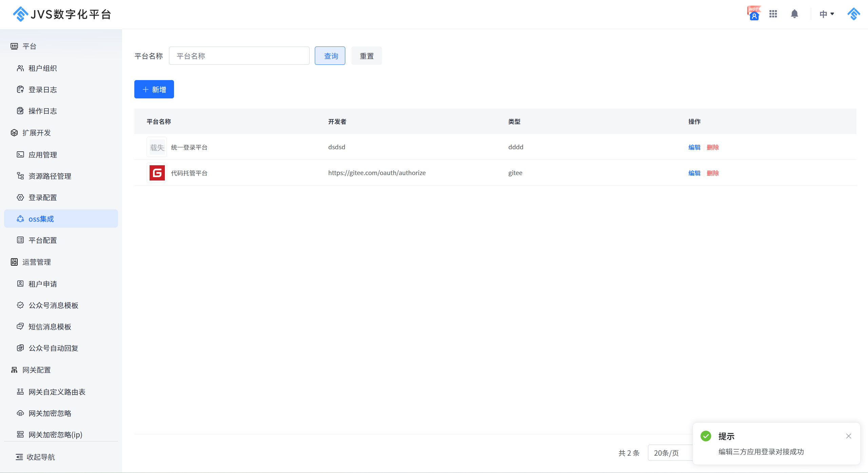Collapse the 扩展开发 menu group
This screenshot has height=473, width=868.
coord(37,133)
